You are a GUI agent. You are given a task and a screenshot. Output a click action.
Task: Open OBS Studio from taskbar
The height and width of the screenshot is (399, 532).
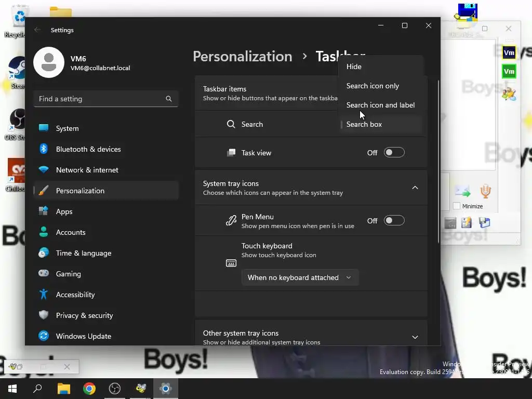(115, 389)
